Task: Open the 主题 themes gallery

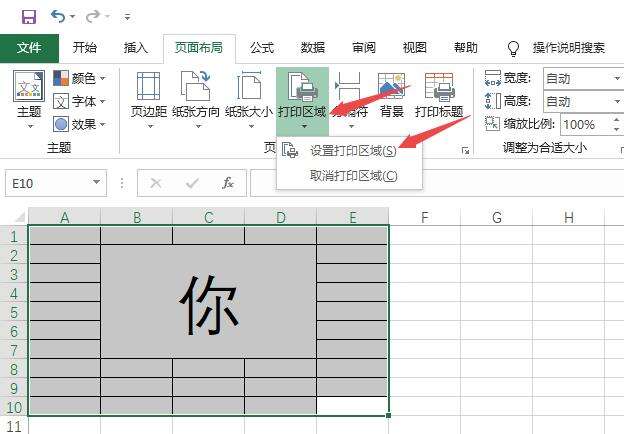Action: (x=29, y=99)
